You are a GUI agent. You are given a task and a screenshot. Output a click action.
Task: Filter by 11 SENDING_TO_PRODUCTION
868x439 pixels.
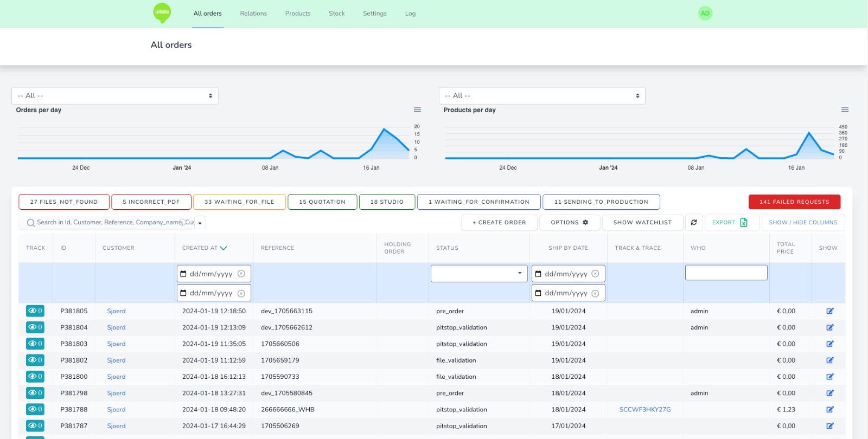pos(601,202)
